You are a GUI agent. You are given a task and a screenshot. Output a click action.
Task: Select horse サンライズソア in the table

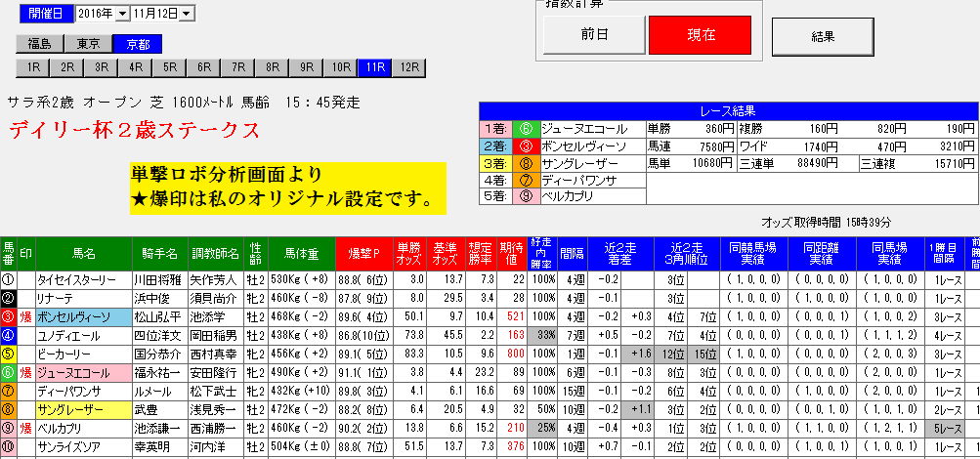pyautogui.click(x=84, y=447)
